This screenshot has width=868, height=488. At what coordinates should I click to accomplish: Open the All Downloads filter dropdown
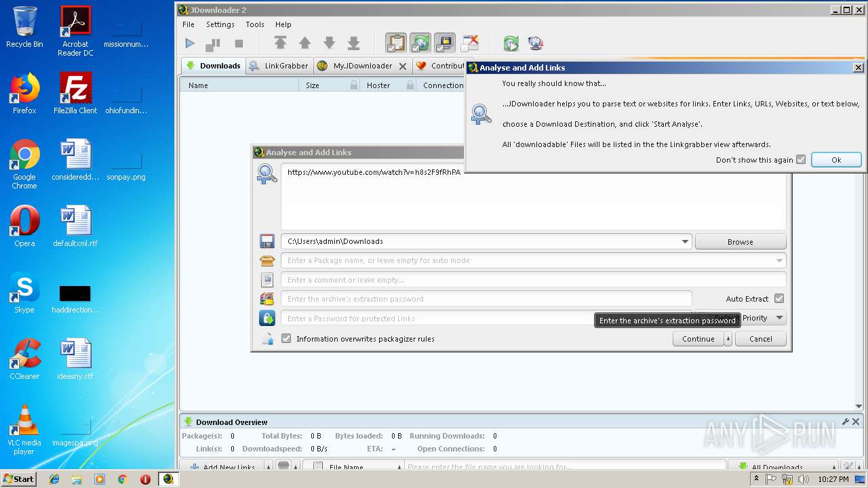point(783,467)
